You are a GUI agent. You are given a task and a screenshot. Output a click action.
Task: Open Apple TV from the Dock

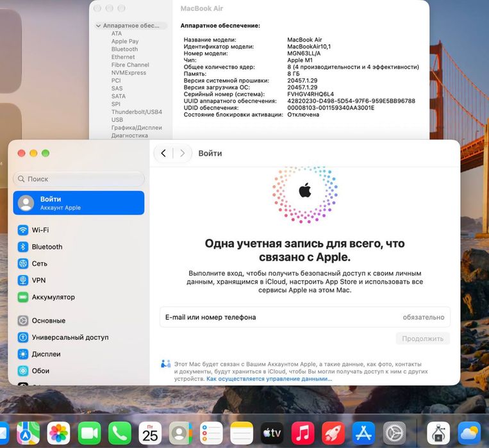tap(272, 433)
